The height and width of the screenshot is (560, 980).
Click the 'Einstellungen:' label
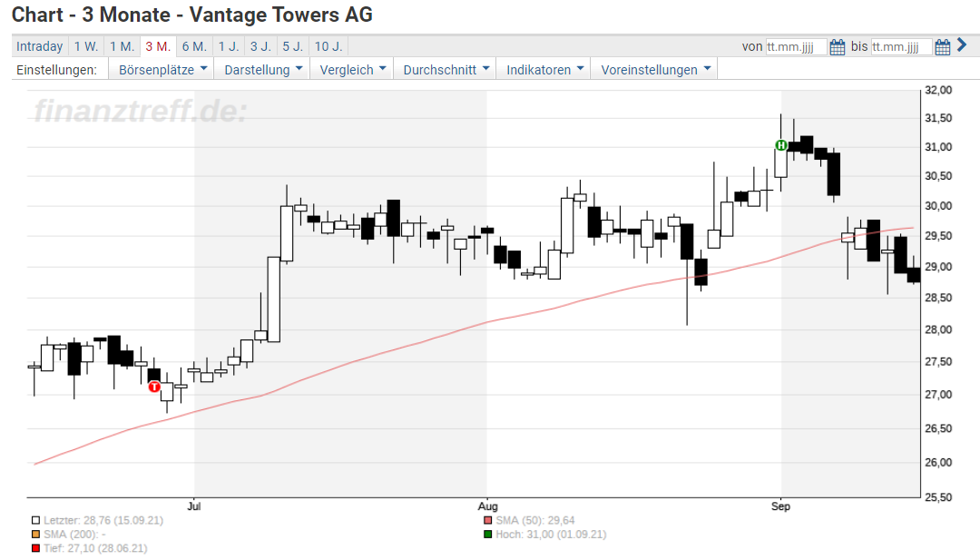57,70
